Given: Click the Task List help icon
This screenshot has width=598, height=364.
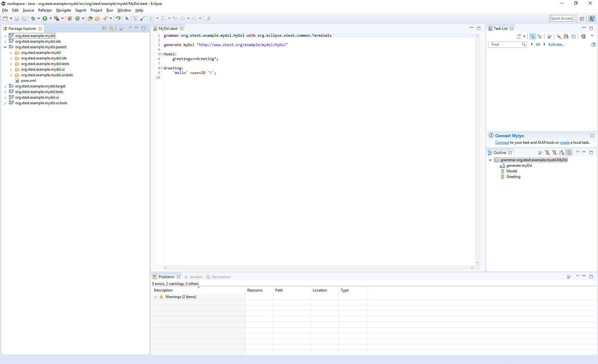Looking at the screenshot, I should 594,44.
